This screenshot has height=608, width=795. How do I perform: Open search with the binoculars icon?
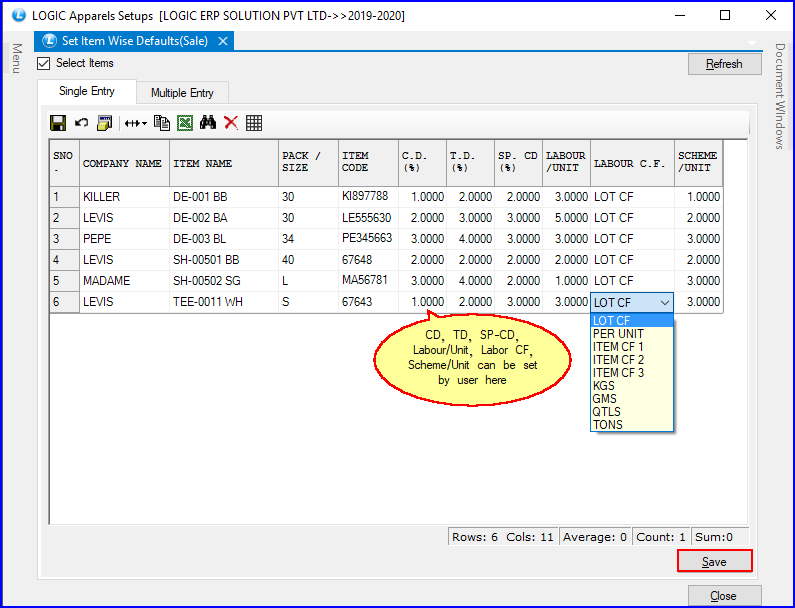point(208,123)
